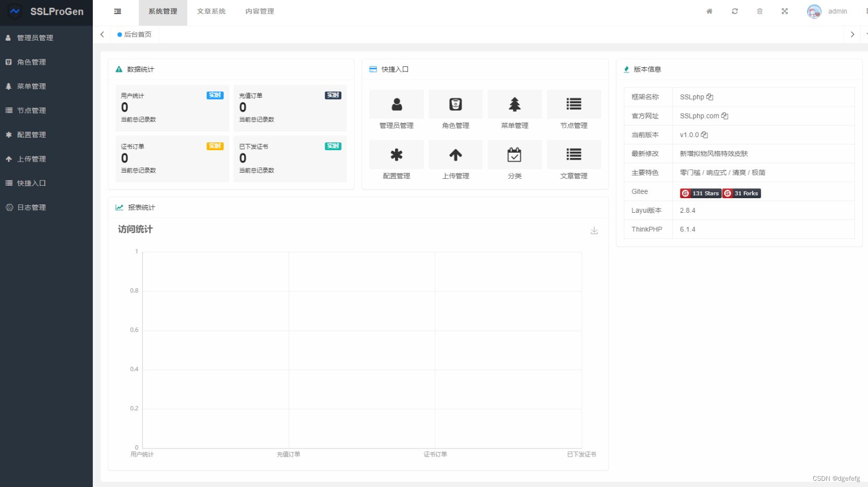Open the kebab menu at top right
The image size is (868, 487).
click(x=865, y=11)
